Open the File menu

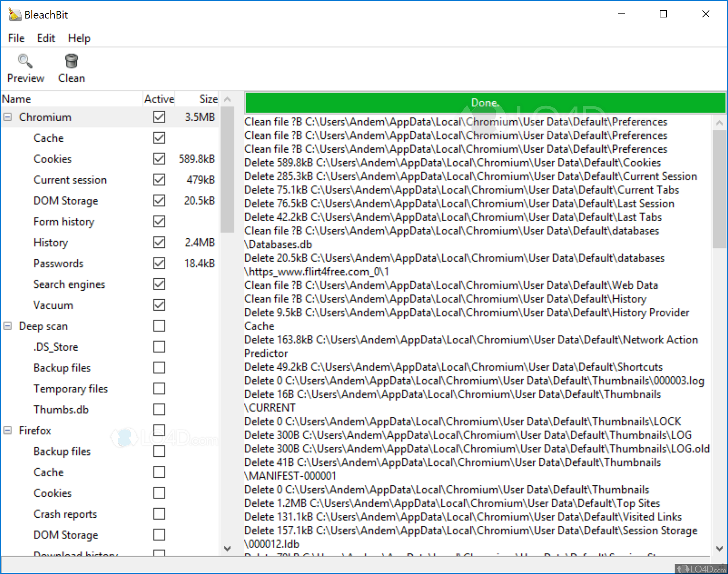[16, 38]
